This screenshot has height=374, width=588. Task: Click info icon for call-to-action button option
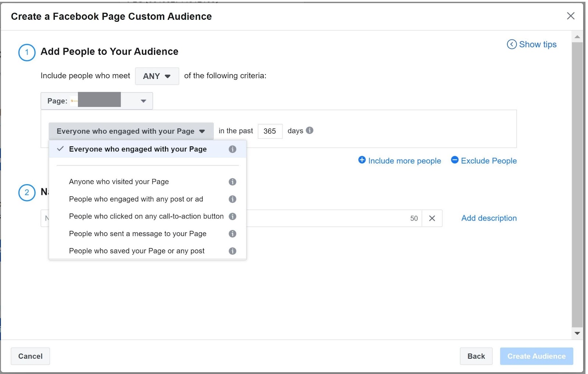coord(232,217)
